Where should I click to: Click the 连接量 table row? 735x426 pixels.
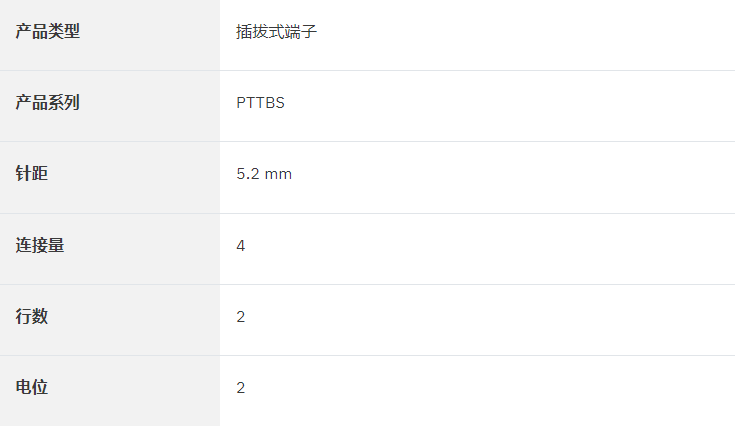[368, 249]
